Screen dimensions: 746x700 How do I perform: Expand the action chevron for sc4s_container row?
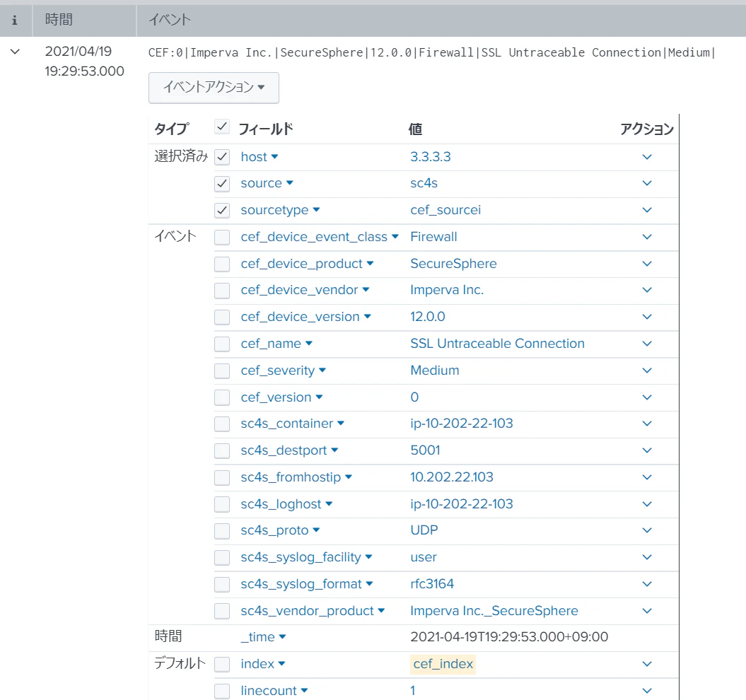tap(647, 424)
